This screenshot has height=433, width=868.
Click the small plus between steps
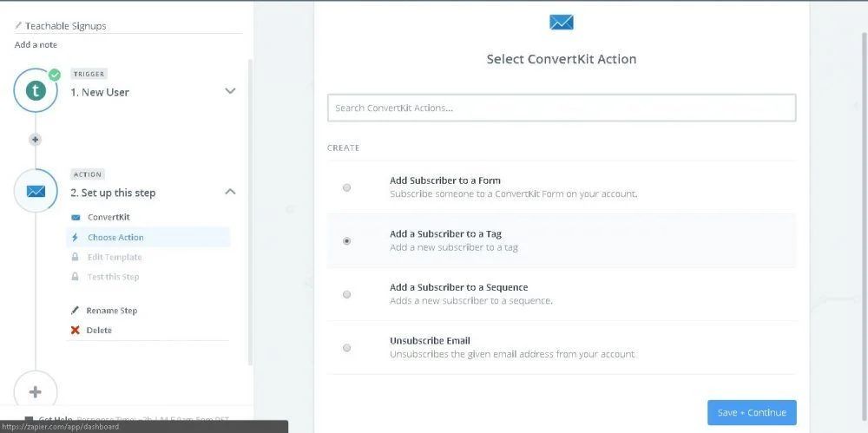[x=36, y=139]
